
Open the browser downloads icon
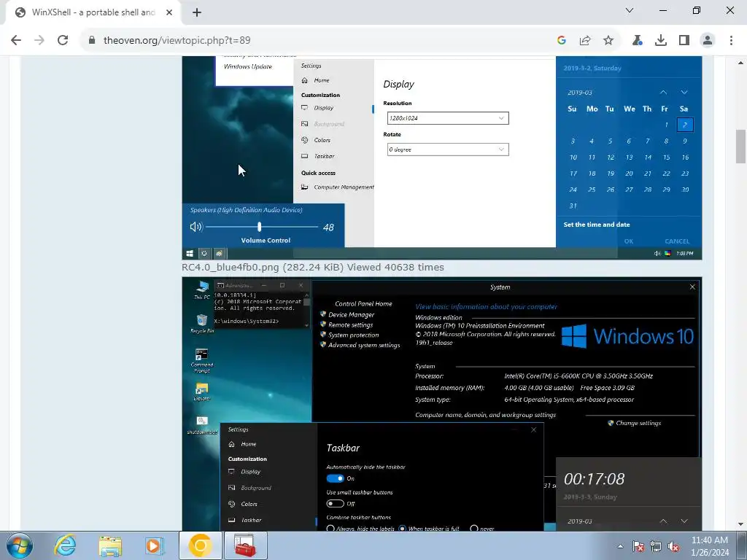coord(661,41)
